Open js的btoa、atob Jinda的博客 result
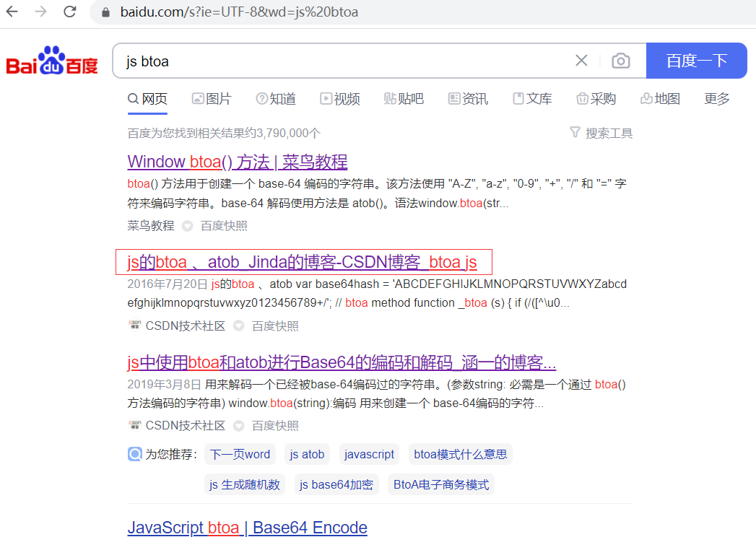The image size is (756, 537). 303,262
